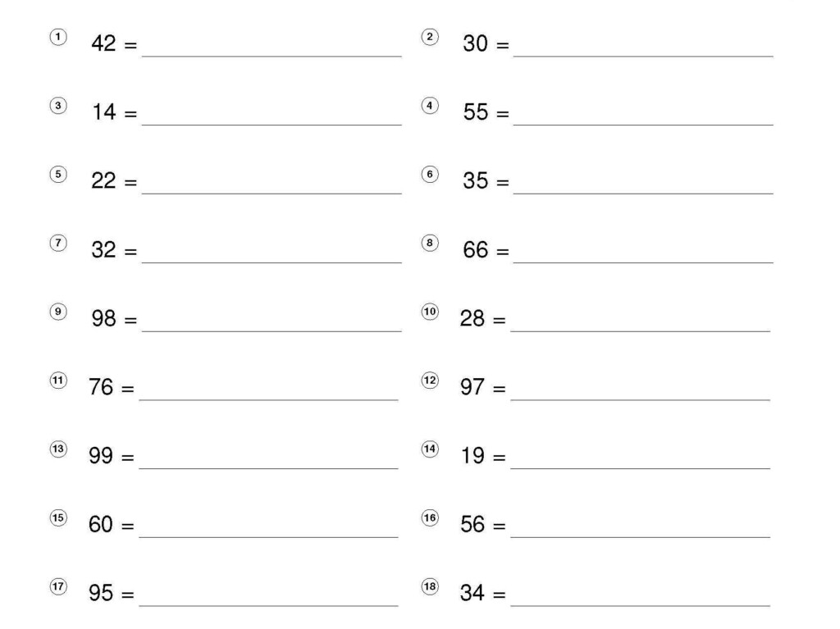This screenshot has height=629, width=840.
Task: Click the answer blank next to 56
Action: [640, 537]
